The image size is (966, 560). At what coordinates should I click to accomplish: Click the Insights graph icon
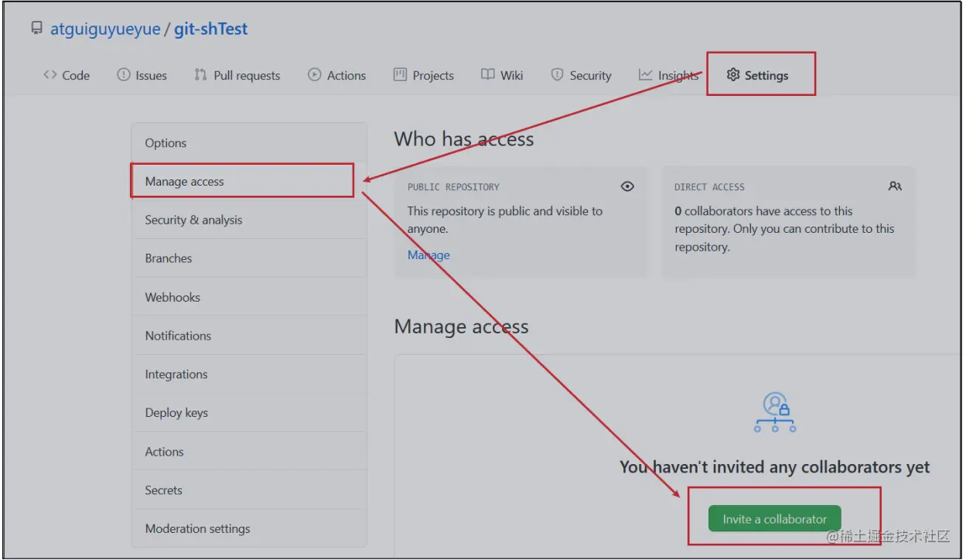coord(645,75)
